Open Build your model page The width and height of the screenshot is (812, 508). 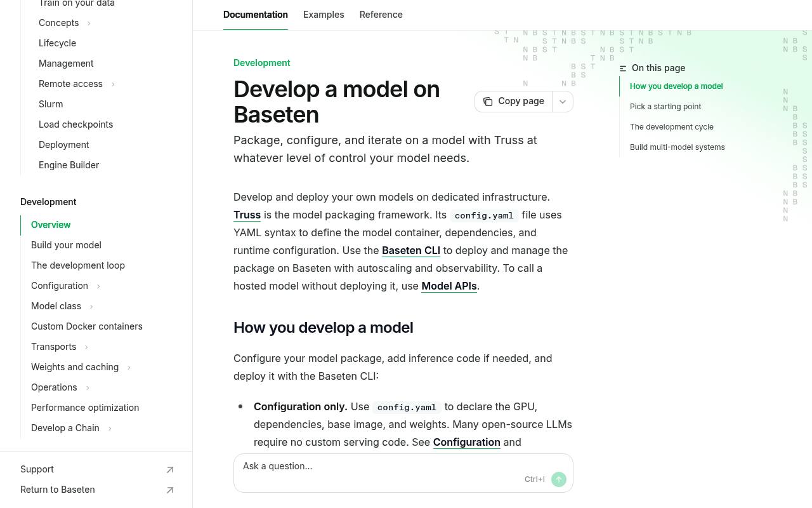click(66, 245)
